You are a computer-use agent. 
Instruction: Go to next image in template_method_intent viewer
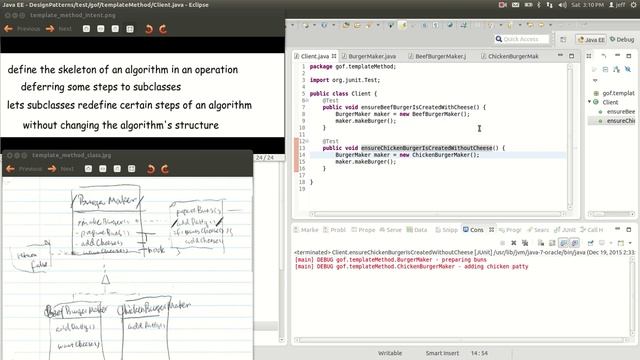tap(59, 29)
